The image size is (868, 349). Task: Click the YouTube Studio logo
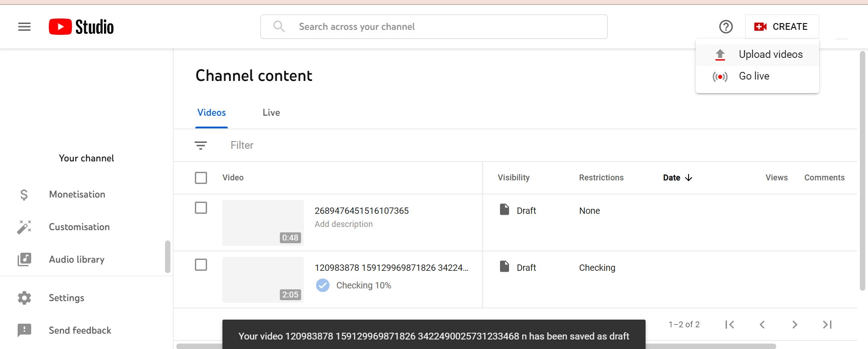click(x=81, y=27)
